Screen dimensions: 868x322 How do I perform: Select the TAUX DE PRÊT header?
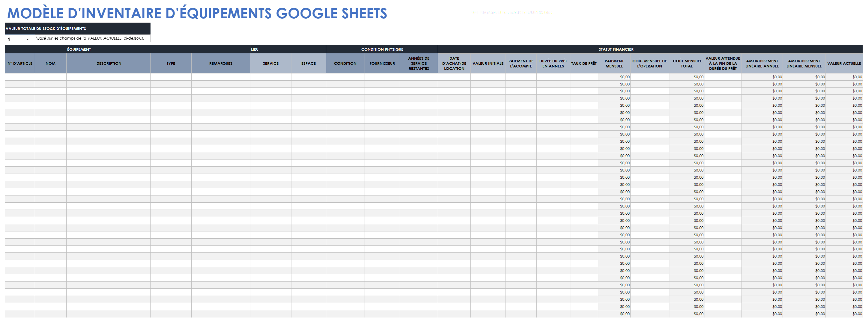pyautogui.click(x=584, y=63)
